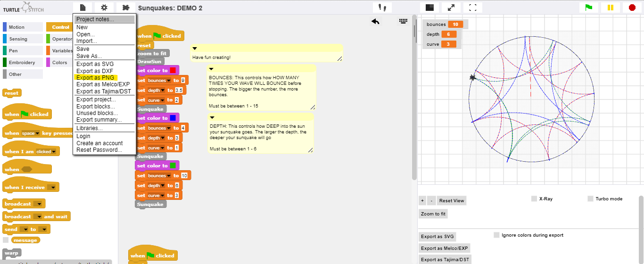The image size is (644, 264).
Task: Select Export as PNG menu item
Action: click(96, 78)
